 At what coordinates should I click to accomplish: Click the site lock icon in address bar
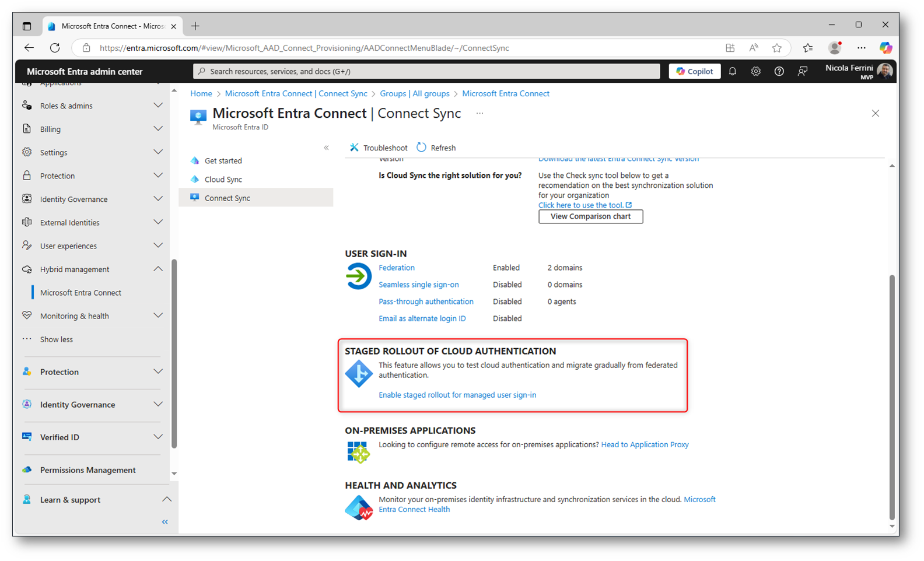click(x=86, y=48)
